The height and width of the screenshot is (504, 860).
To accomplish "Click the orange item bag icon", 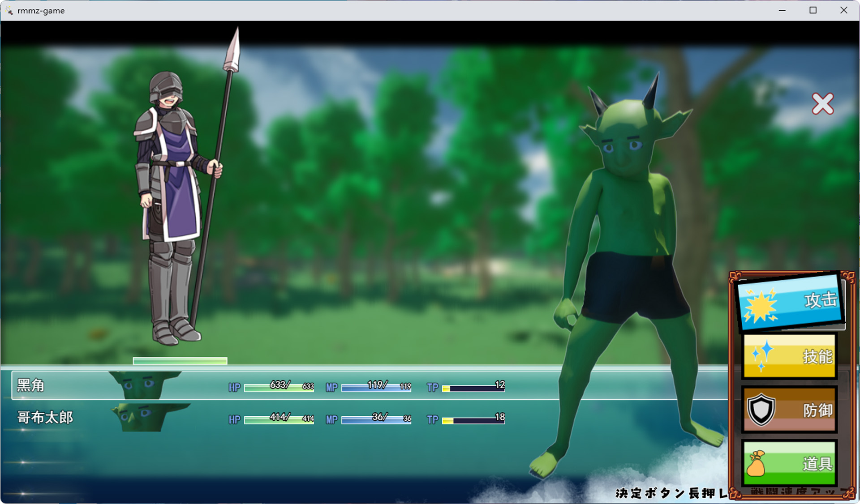I will click(x=756, y=463).
